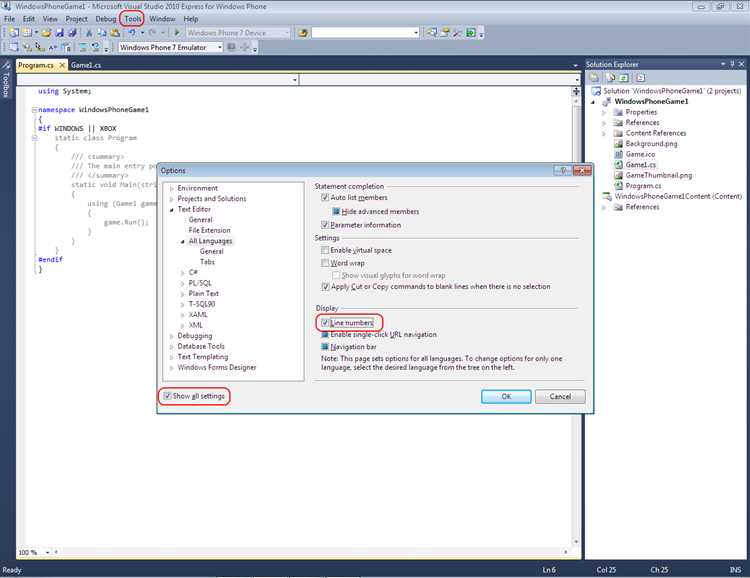Open the collapsed Toolbox side panel
750x578 pixels.
pyautogui.click(x=6, y=80)
